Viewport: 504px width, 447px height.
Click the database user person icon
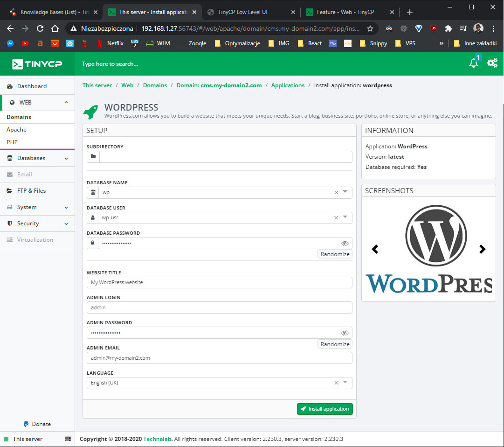[93, 218]
